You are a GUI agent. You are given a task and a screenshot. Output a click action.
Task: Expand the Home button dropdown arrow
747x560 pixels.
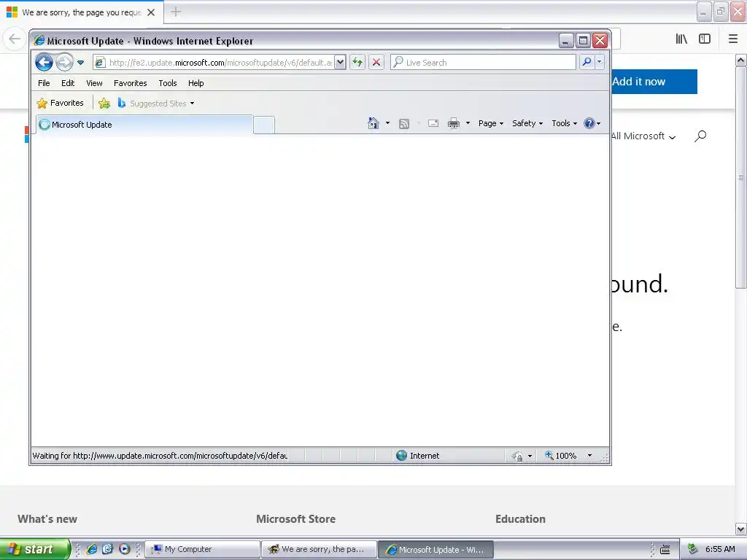pyautogui.click(x=387, y=123)
